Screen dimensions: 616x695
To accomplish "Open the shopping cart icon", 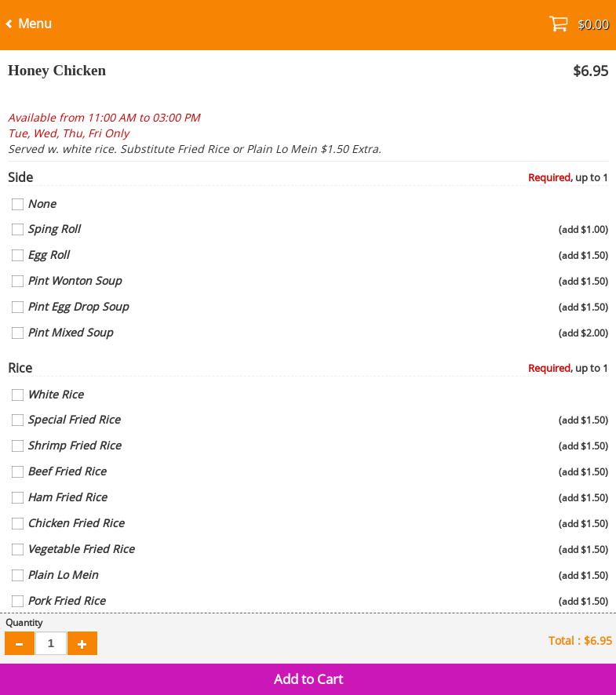I will tap(558, 24).
